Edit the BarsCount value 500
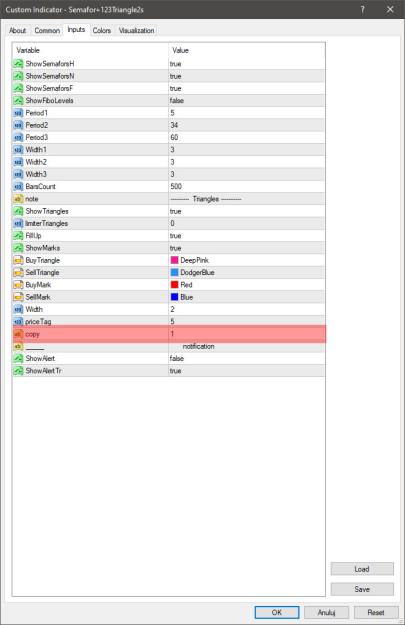 pyautogui.click(x=247, y=187)
